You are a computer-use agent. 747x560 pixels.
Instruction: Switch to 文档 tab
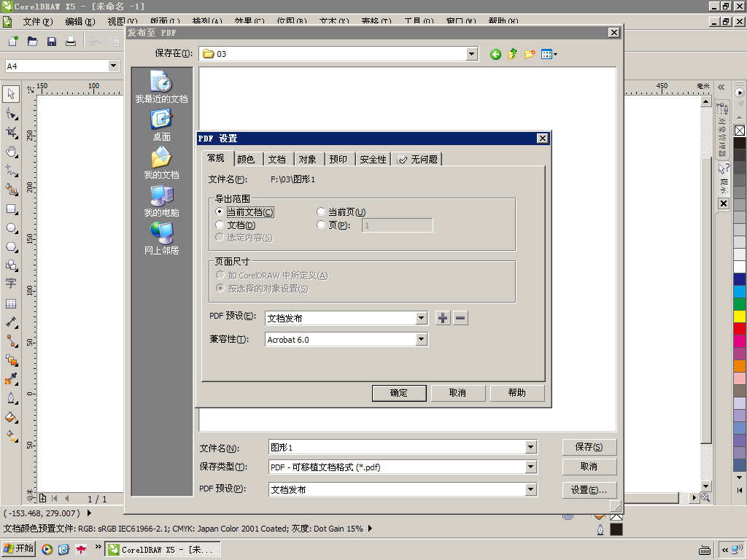(276, 159)
